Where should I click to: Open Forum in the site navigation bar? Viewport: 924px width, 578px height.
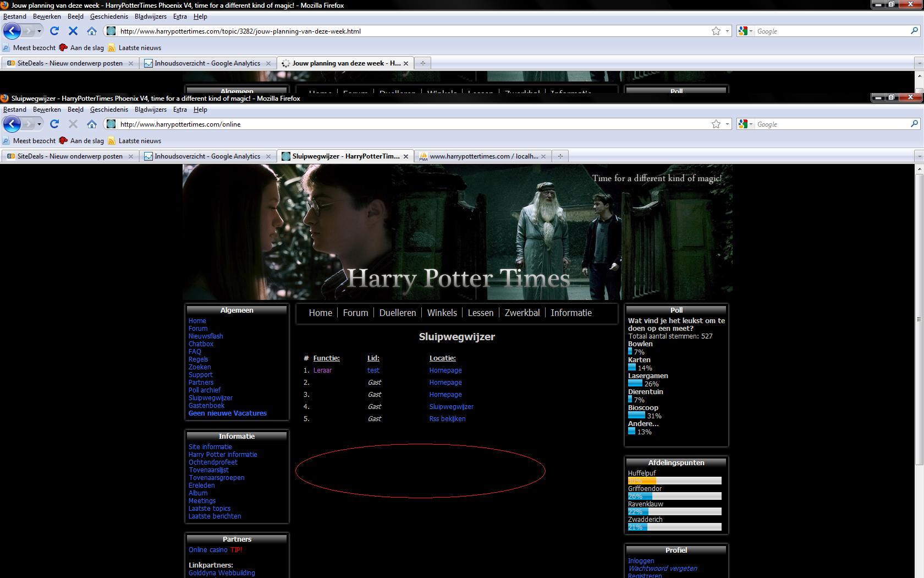point(355,313)
